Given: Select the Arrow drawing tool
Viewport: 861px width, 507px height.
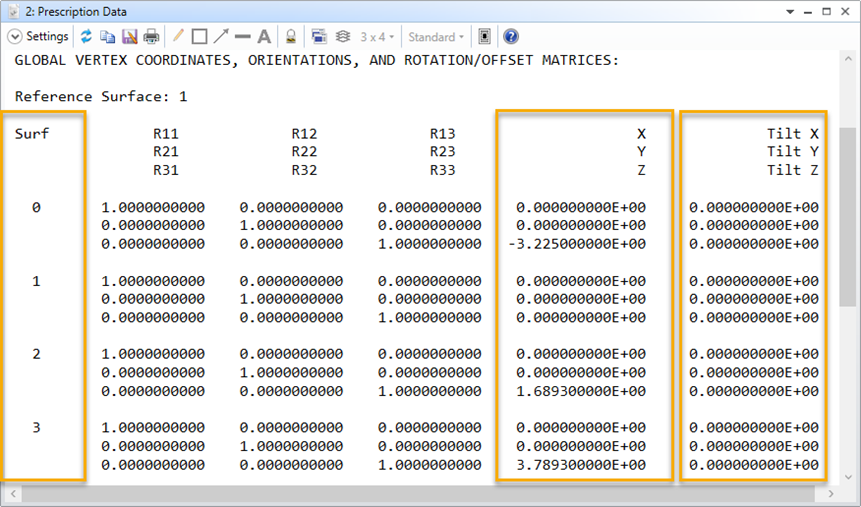Looking at the screenshot, I should [221, 36].
